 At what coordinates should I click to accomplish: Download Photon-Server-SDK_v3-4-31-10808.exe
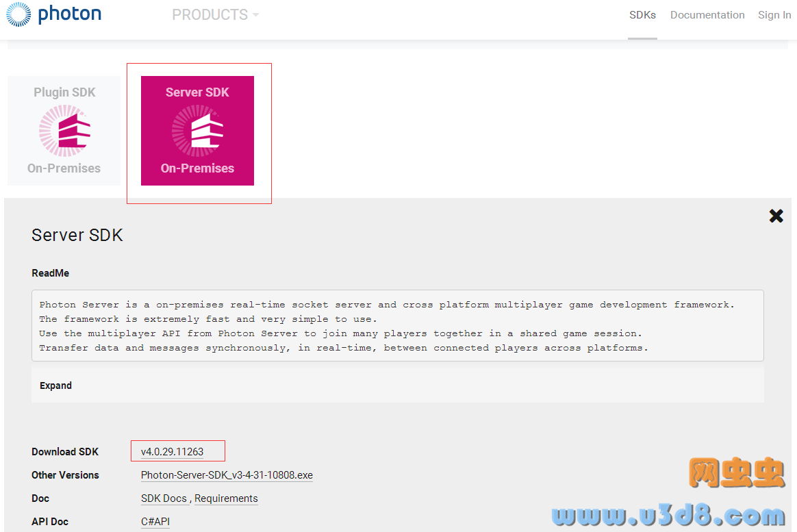click(x=227, y=475)
